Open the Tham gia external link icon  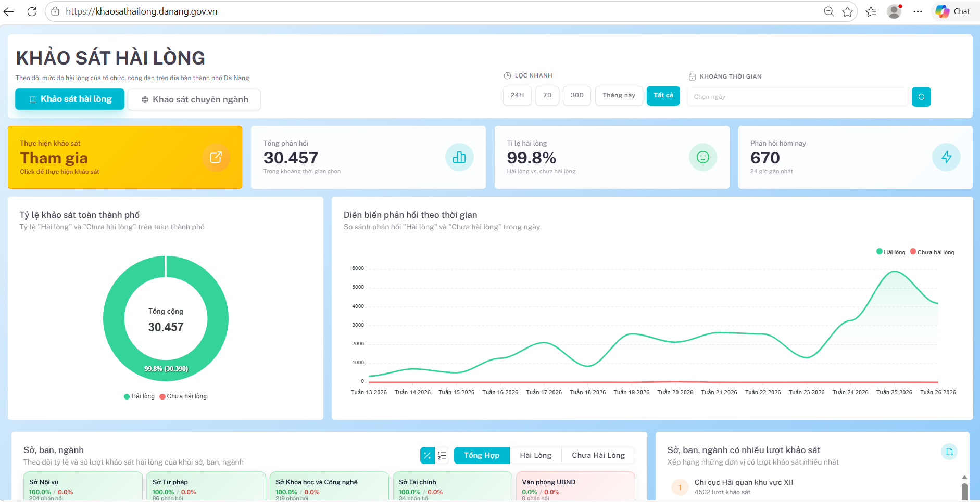[216, 157]
